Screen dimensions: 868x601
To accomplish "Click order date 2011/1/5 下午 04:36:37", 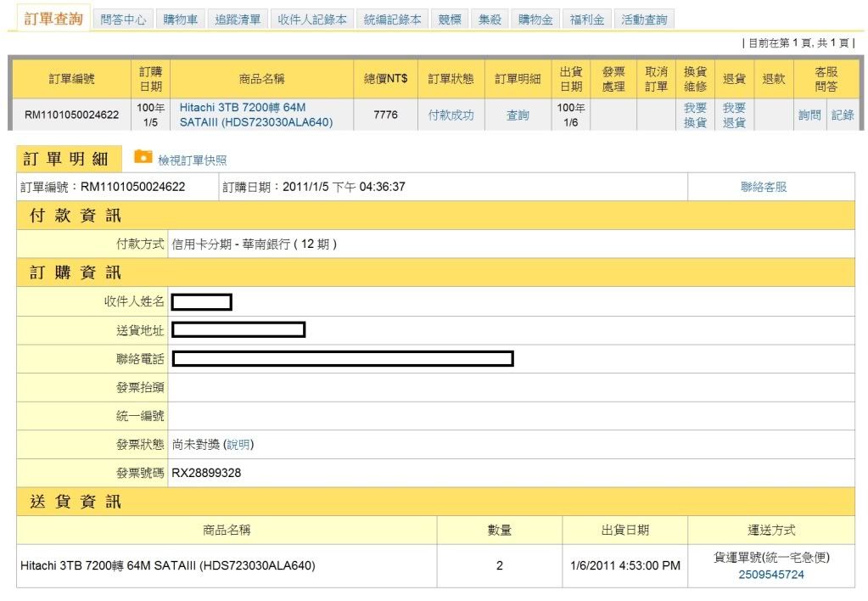I will coord(344,187).
